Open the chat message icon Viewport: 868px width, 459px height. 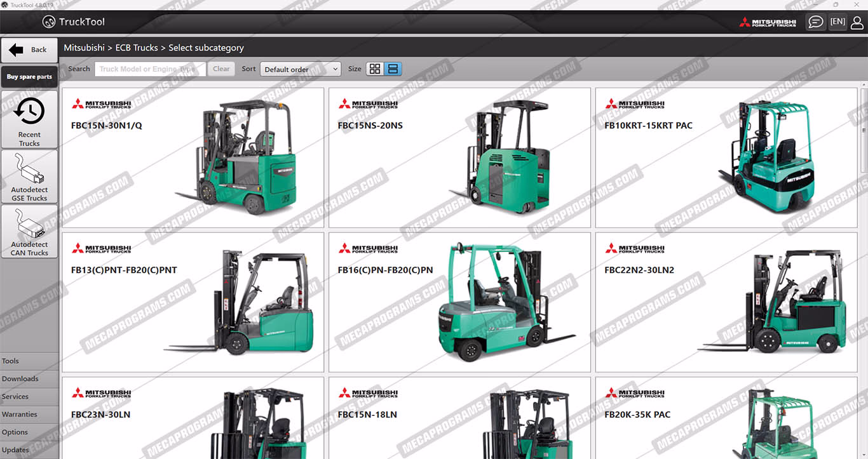(815, 22)
